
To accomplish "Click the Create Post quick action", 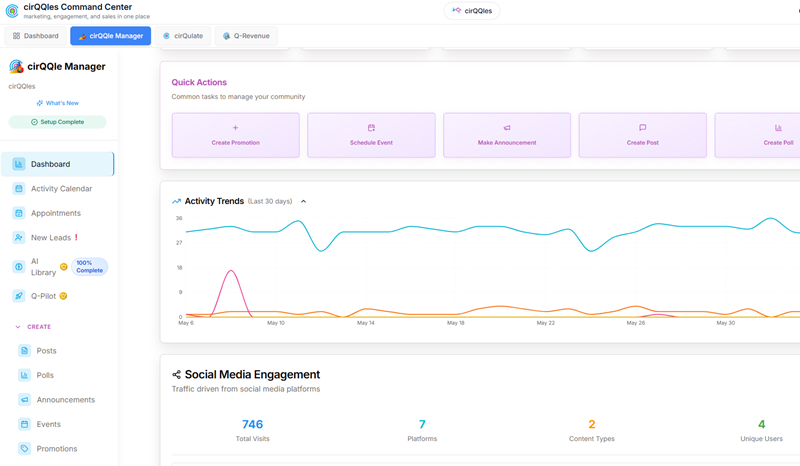I will [643, 135].
